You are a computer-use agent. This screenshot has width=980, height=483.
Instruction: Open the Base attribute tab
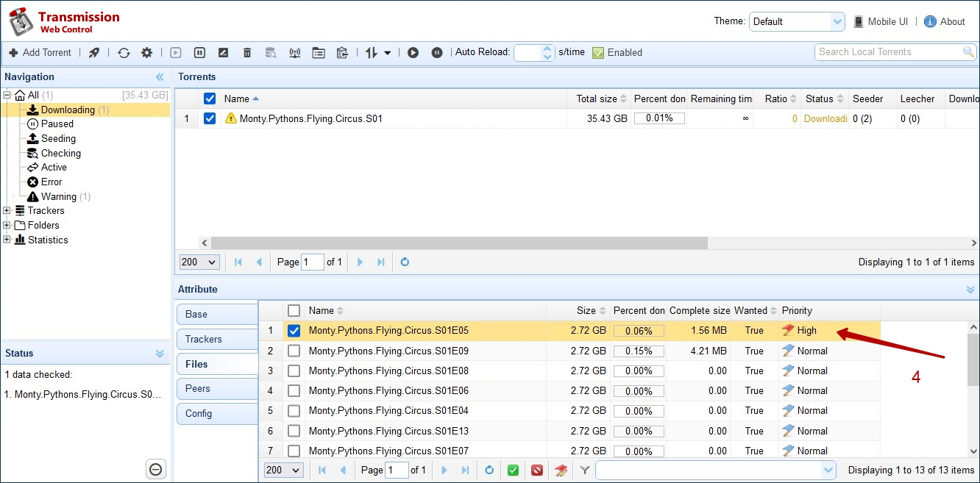(196, 314)
